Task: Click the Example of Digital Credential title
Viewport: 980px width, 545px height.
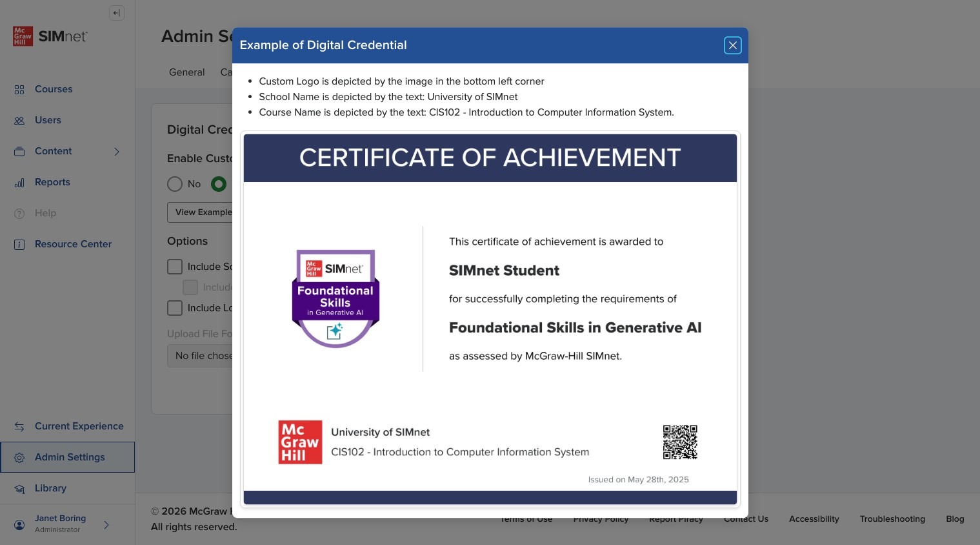Action: pyautogui.click(x=323, y=45)
